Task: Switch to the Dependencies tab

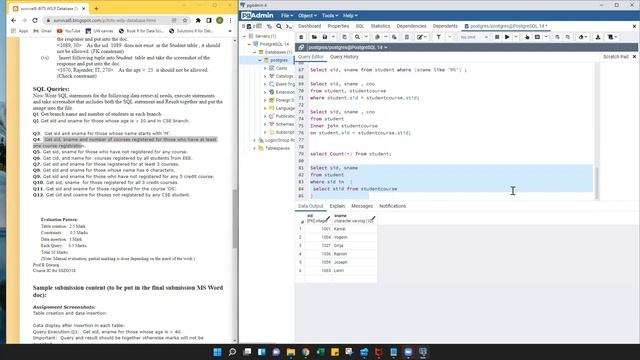Action: pyautogui.click(x=411, y=26)
